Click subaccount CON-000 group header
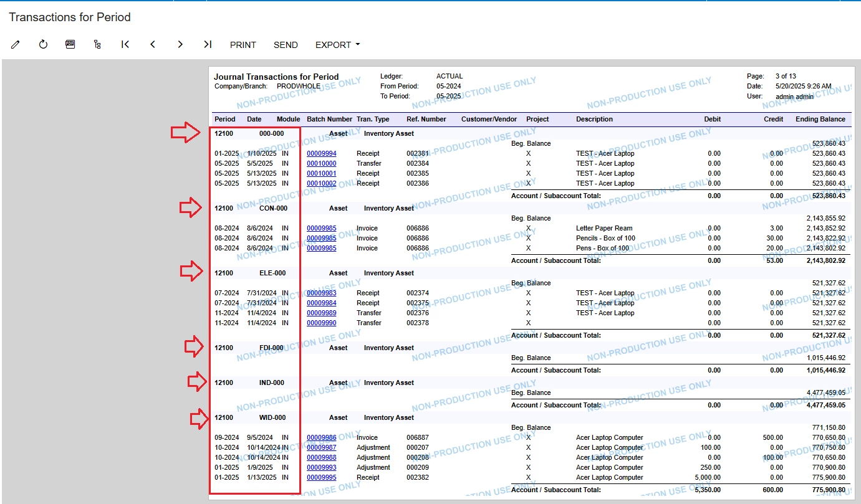Screen dimensions: 861x504 click(274, 208)
